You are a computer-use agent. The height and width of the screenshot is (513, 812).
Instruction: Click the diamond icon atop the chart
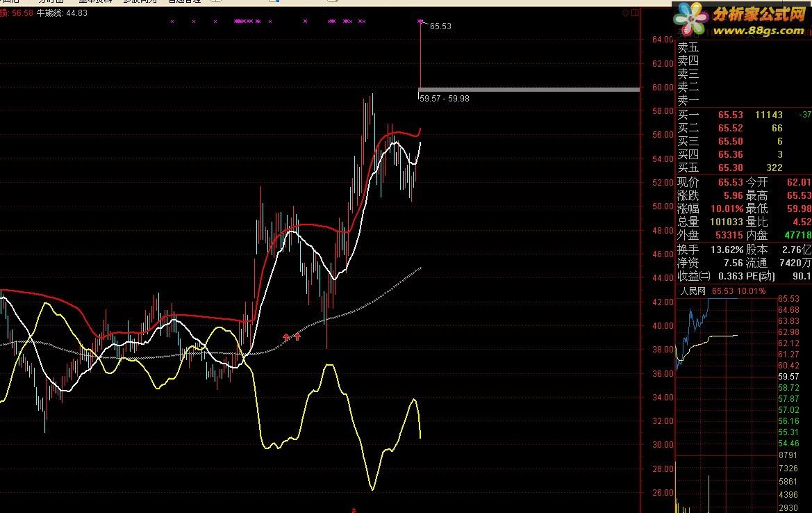[x=626, y=13]
